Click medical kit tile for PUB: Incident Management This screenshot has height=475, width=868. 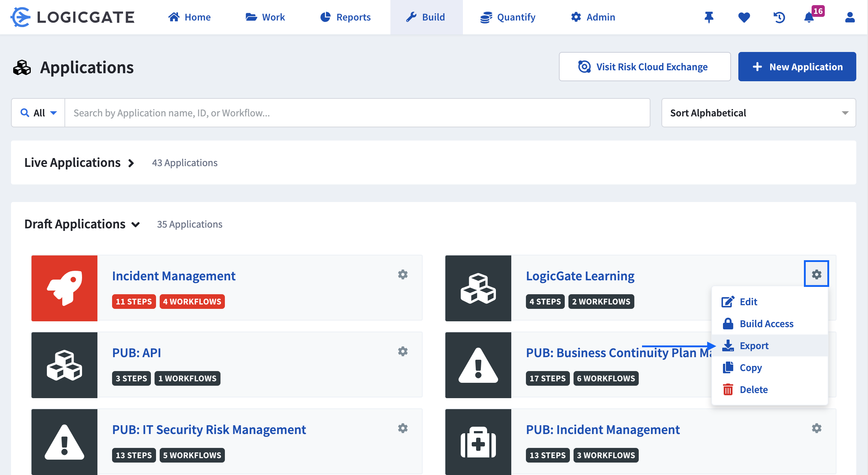[x=478, y=442]
